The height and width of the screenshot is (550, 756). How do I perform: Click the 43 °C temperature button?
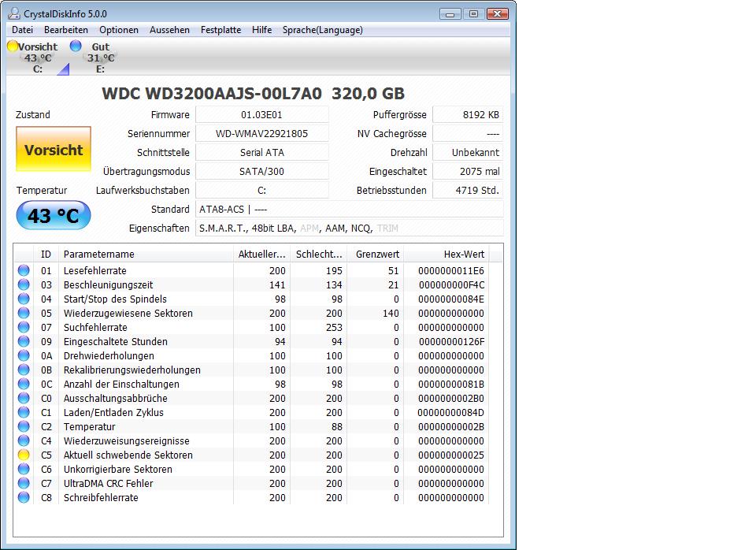(54, 215)
